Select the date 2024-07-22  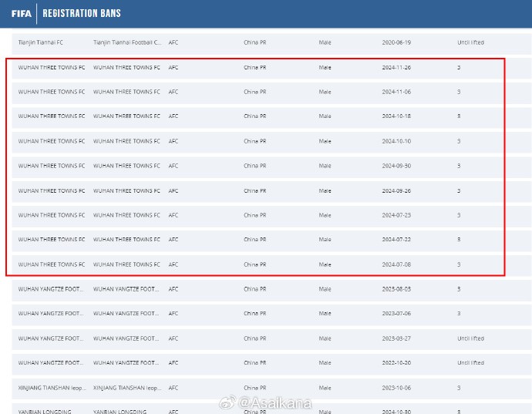pos(396,240)
